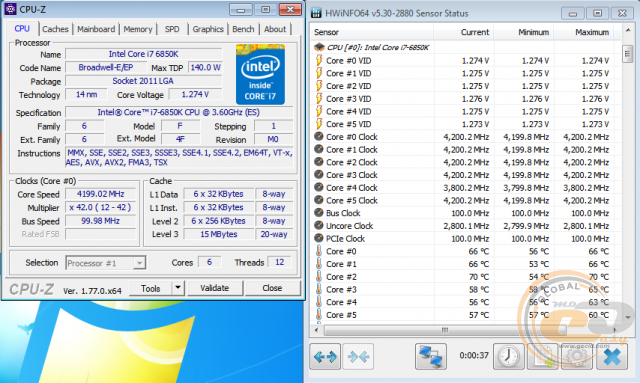Click the lightning icon for Core #5 VID
Screen dimensions: 640x383
319,124
